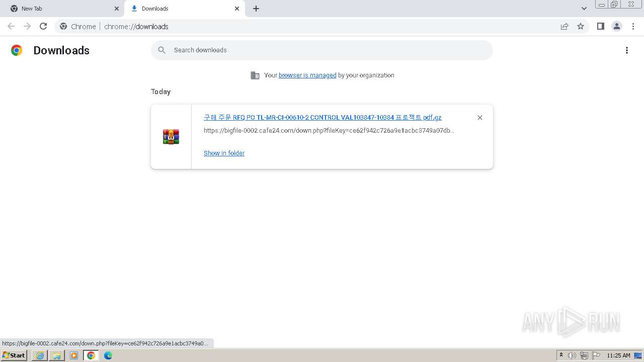Click the 11:25 AM system clock
The width and height of the screenshot is (644, 362).
coord(618,355)
